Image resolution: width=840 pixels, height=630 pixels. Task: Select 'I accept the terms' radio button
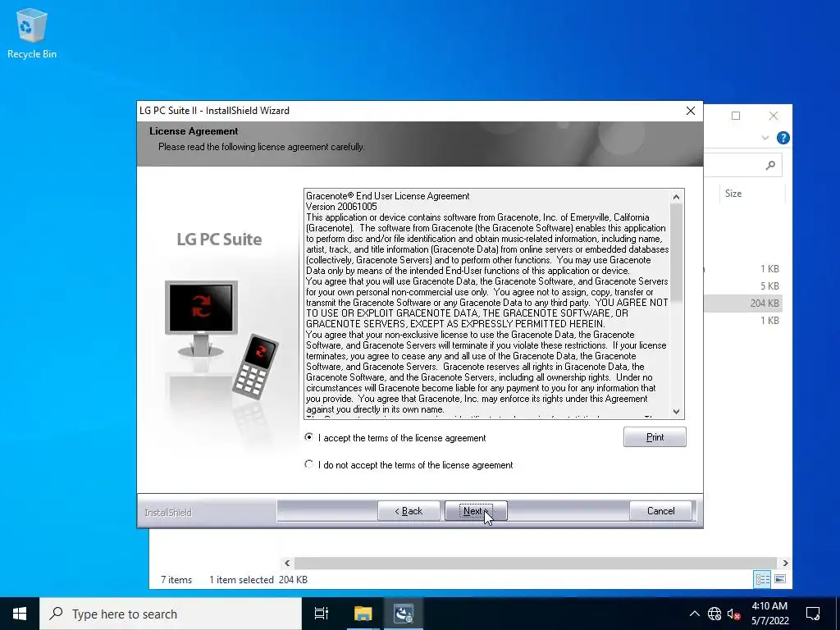point(309,437)
